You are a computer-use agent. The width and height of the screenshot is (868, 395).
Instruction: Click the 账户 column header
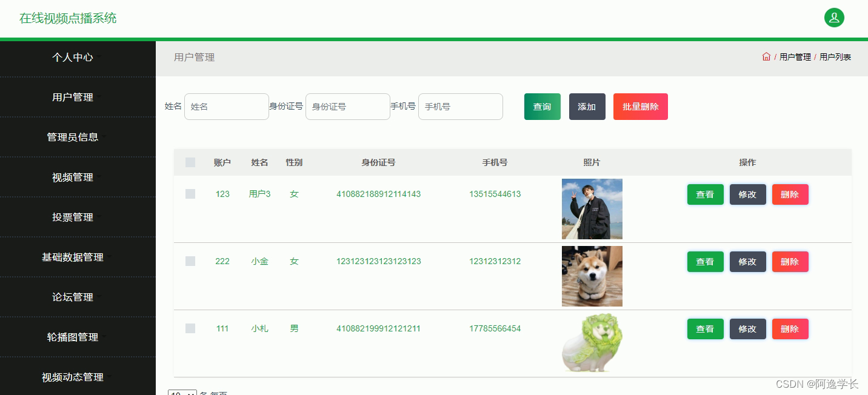(x=222, y=162)
